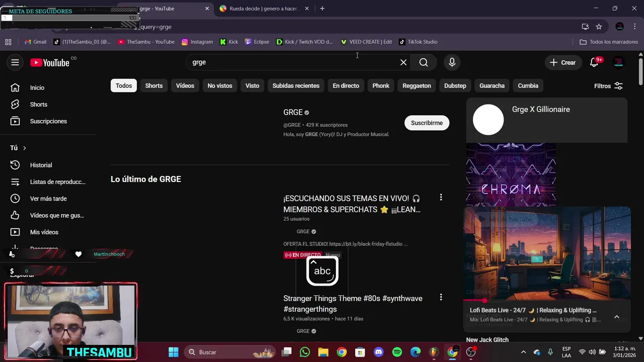Select the Reggaeton filter chip
This screenshot has width=644, height=362.
[x=417, y=85]
